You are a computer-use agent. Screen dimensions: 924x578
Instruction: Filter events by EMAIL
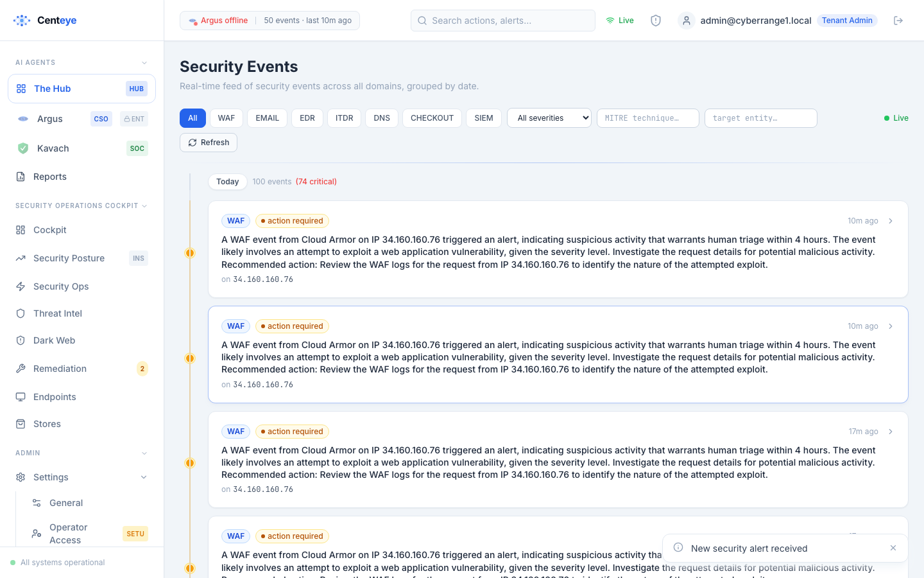tap(267, 118)
